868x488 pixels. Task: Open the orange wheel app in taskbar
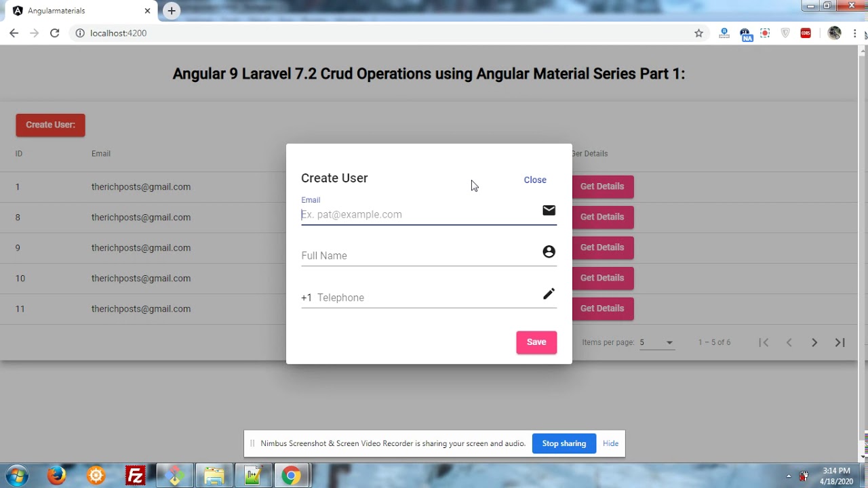tap(96, 476)
